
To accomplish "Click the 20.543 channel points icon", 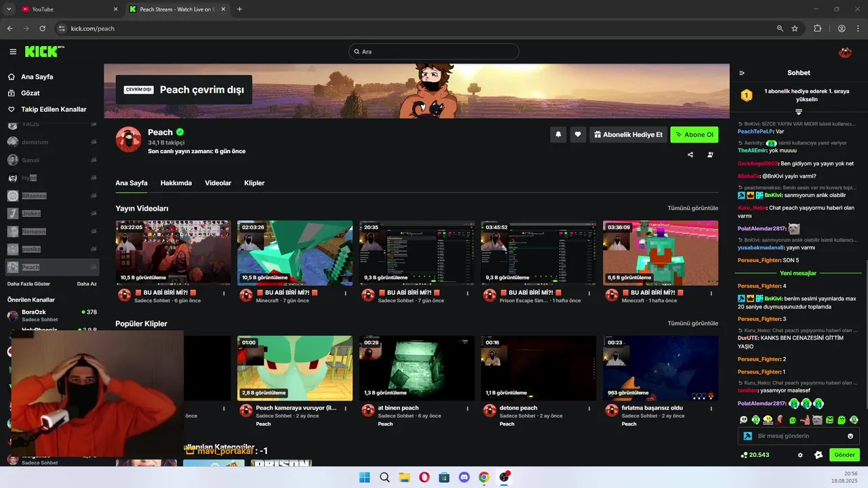I will click(744, 455).
